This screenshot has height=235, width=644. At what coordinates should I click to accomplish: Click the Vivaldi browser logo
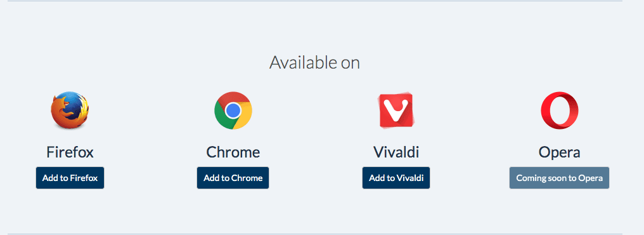click(396, 111)
